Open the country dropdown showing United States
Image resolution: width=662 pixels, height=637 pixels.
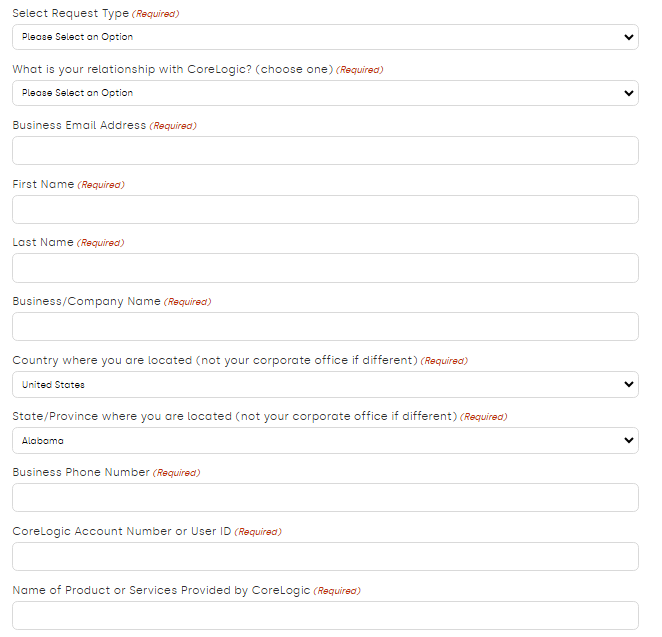coord(325,385)
